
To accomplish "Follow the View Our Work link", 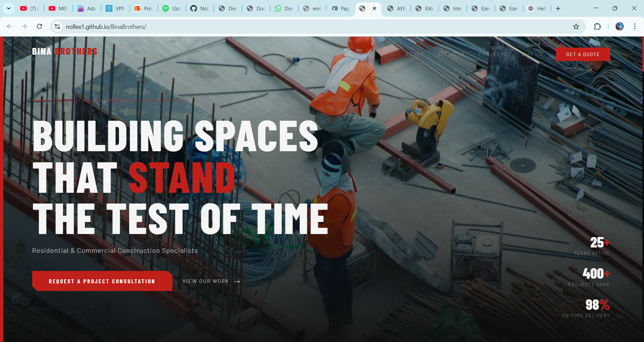I will click(211, 281).
